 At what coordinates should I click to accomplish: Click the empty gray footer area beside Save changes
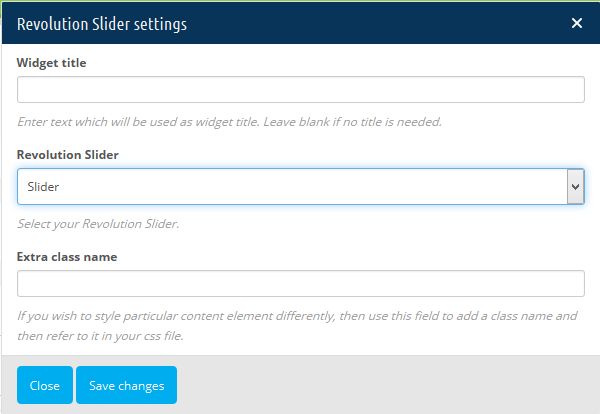pyautogui.click(x=386, y=385)
